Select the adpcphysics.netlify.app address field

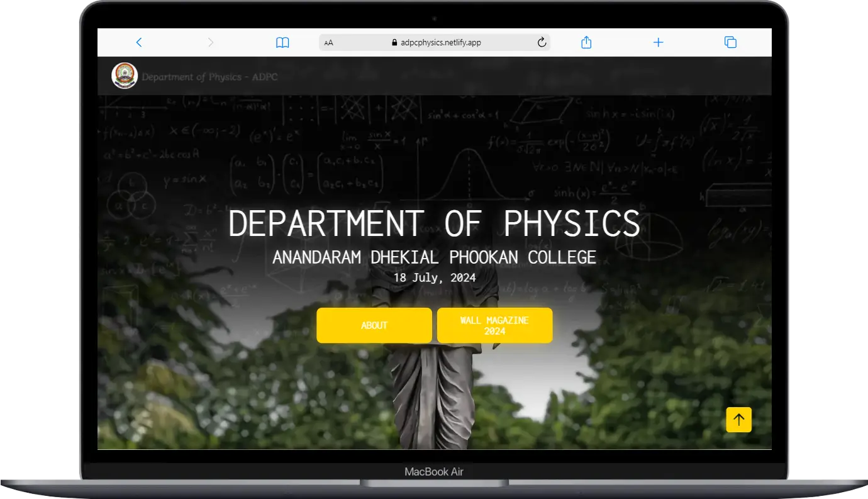tap(440, 43)
